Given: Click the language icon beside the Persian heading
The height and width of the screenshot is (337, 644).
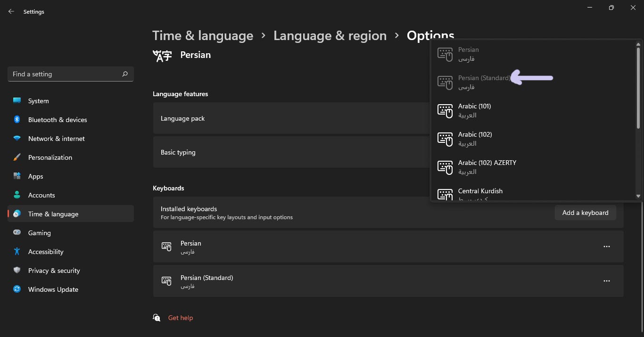Looking at the screenshot, I should 162,56.
